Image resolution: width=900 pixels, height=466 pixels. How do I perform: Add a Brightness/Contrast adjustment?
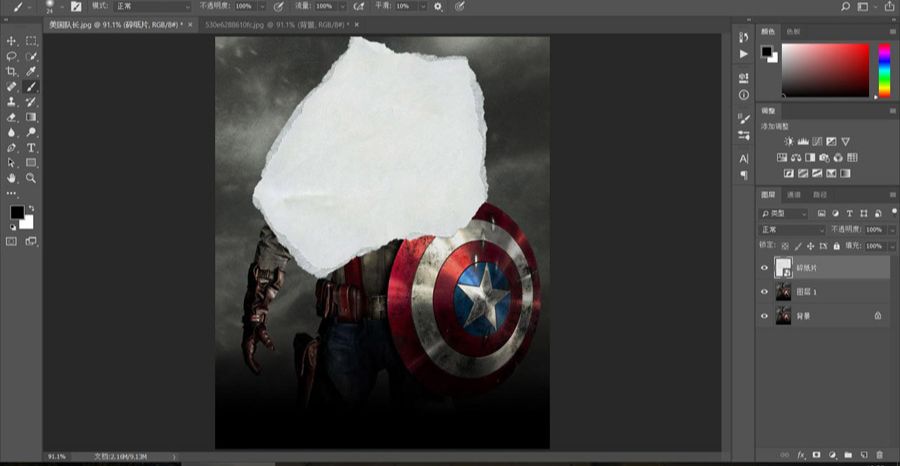tap(789, 141)
